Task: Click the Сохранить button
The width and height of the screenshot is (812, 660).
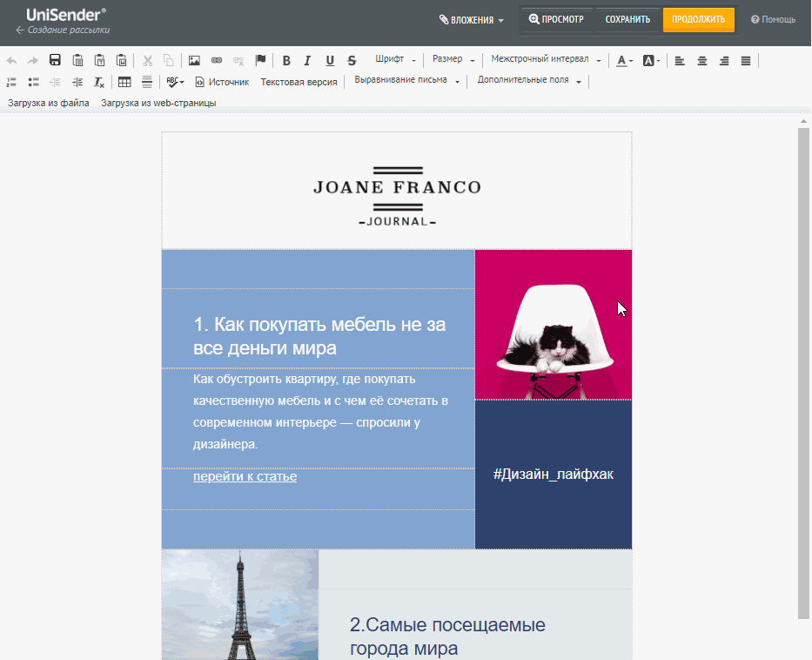Action: tap(627, 20)
